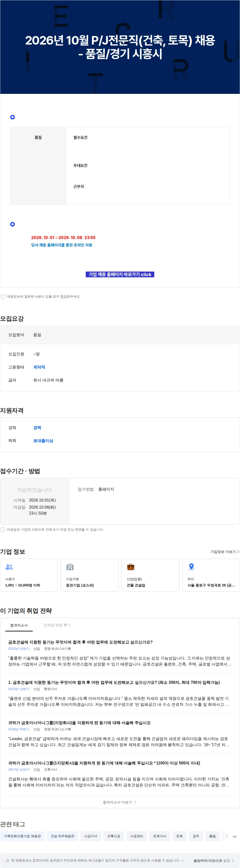Expand the related tags list chevron
240x868 pixels.
click(234, 836)
